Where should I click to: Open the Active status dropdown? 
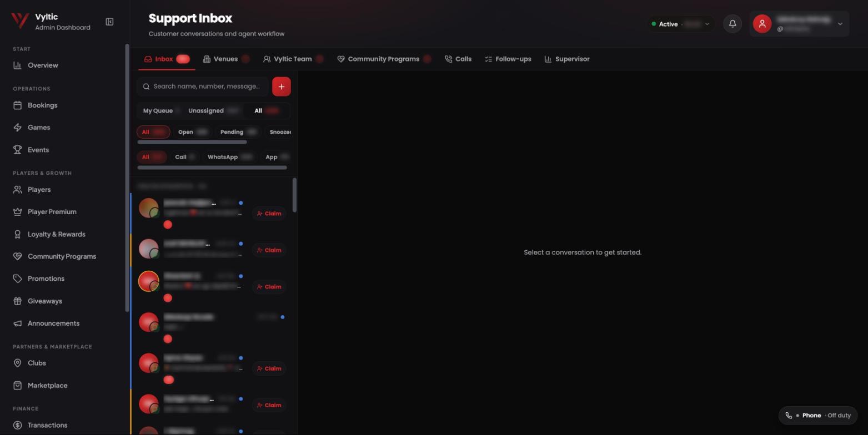pyautogui.click(x=681, y=24)
